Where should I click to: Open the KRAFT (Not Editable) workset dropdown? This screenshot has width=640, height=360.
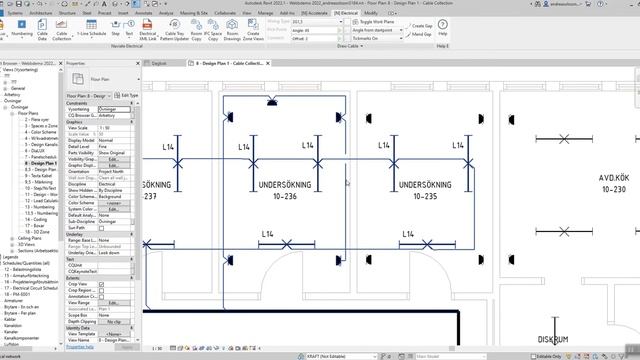[x=341, y=356]
